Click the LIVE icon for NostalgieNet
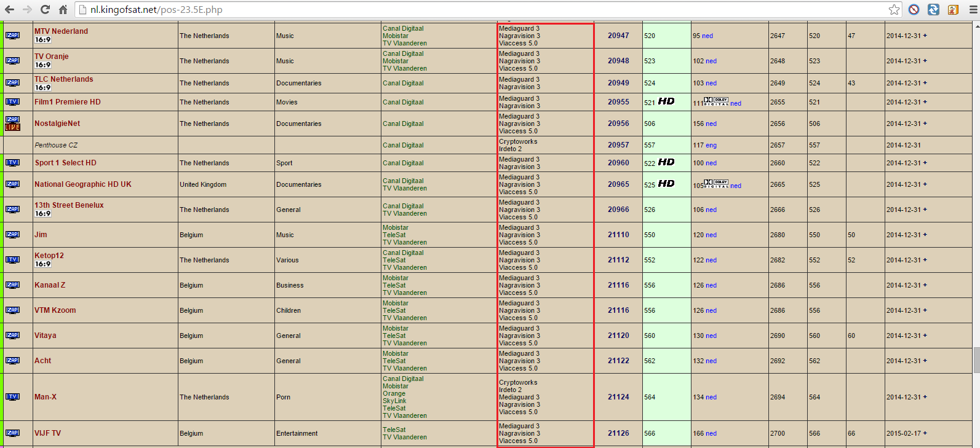Screen dimensions: 980x448 (12, 127)
